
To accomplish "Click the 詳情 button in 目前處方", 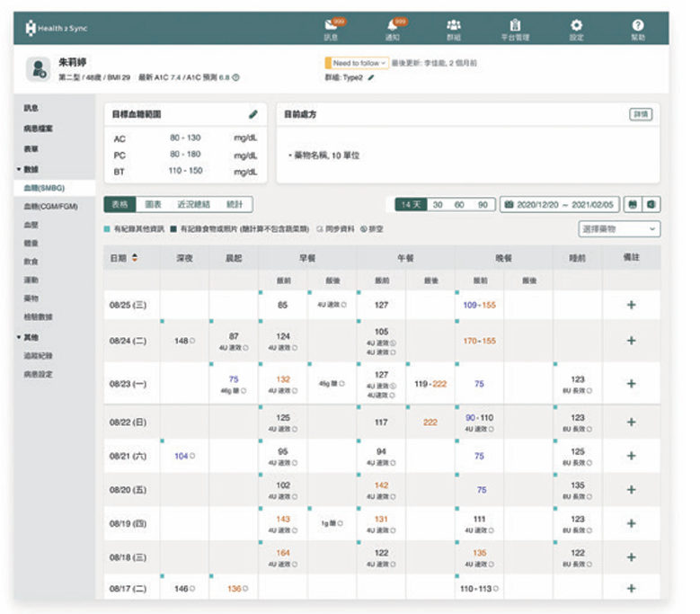I will click(641, 114).
